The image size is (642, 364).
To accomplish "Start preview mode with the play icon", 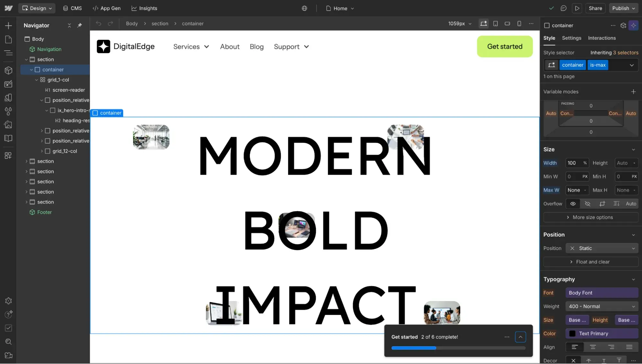I will coord(577,8).
